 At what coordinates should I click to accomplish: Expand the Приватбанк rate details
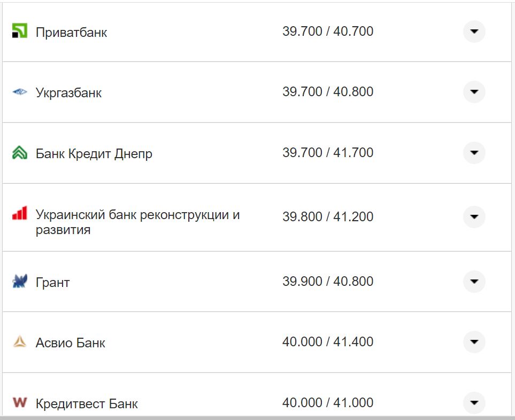click(x=474, y=32)
